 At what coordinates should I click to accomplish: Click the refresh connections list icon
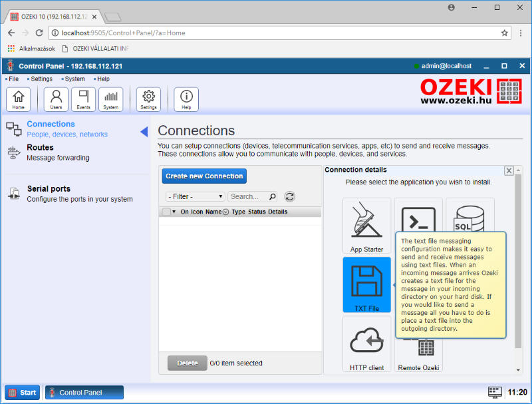point(289,196)
